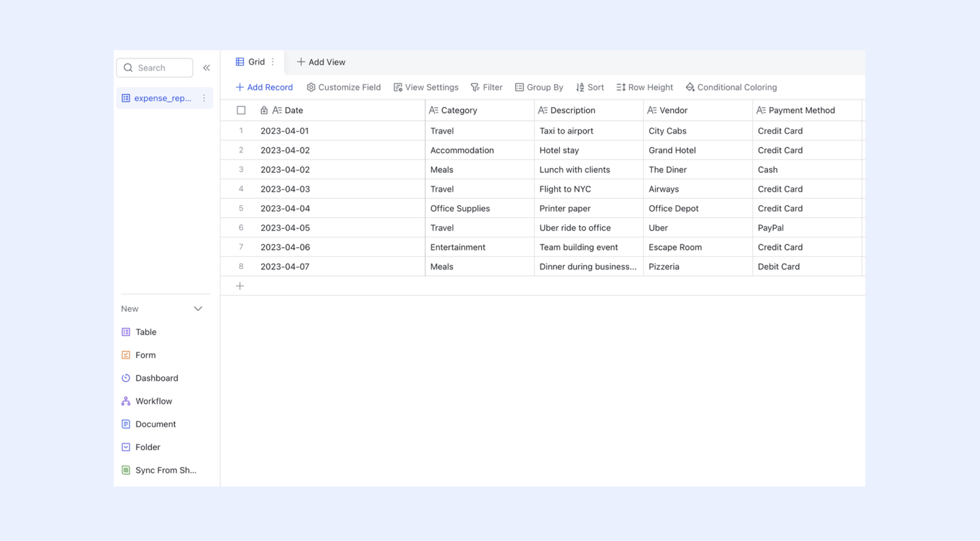Click text-type icon in Category header
Viewport: 980px width, 541px height.
(x=433, y=110)
